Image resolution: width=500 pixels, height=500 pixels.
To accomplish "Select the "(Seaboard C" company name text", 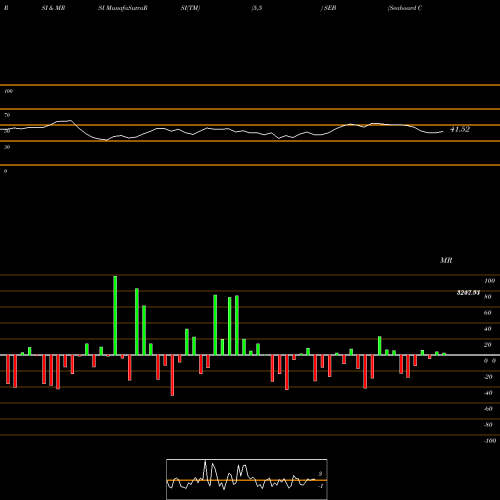I will 405,8.
